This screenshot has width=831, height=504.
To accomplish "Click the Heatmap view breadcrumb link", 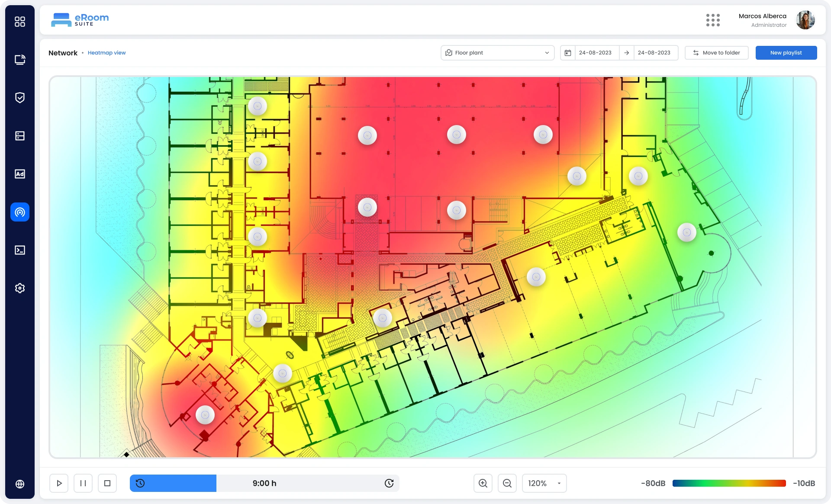I will pyautogui.click(x=106, y=53).
